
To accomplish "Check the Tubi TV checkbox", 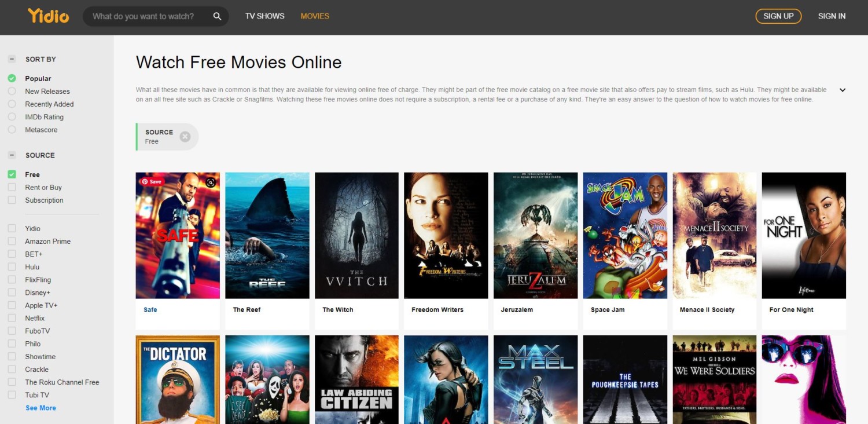I will pyautogui.click(x=12, y=394).
